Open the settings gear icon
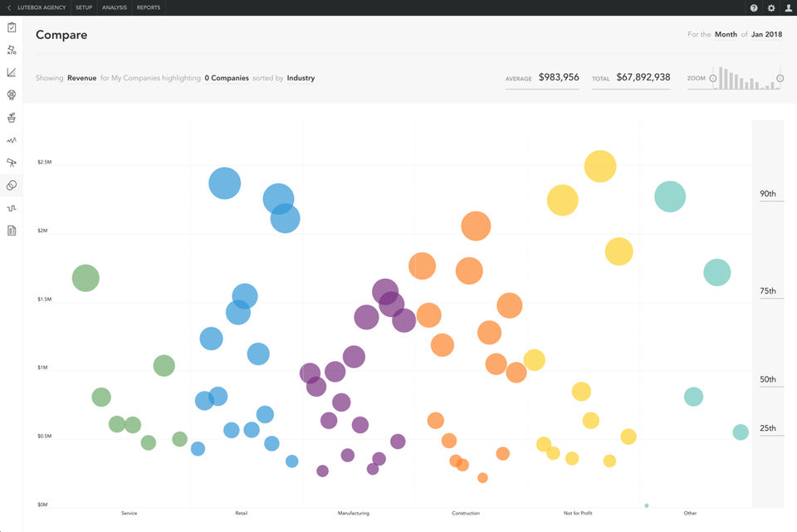797x532 pixels. click(771, 7)
